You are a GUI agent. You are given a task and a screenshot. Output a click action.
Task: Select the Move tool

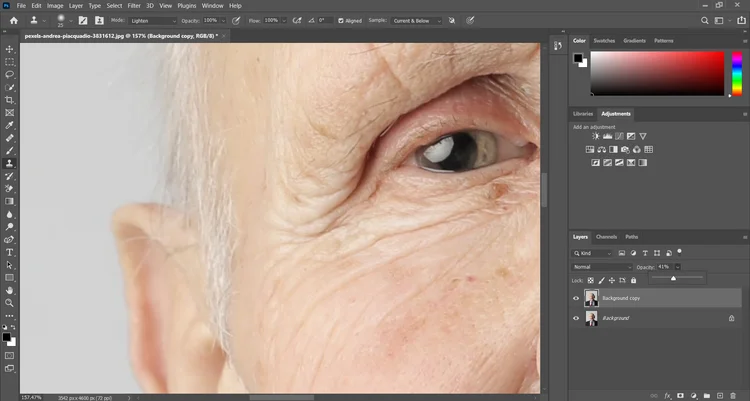pos(10,48)
